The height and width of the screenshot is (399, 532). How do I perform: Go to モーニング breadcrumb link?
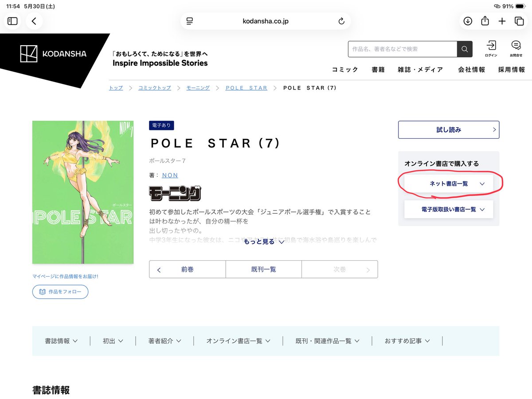tap(198, 88)
